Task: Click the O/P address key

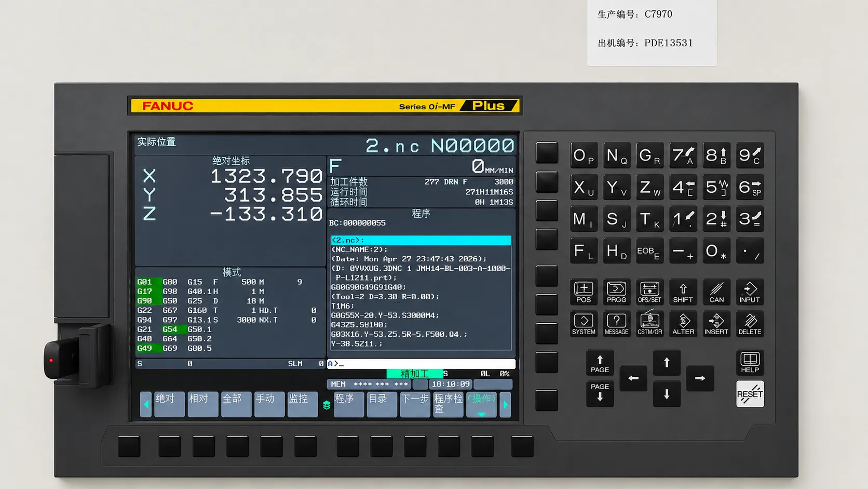Action: pyautogui.click(x=584, y=155)
